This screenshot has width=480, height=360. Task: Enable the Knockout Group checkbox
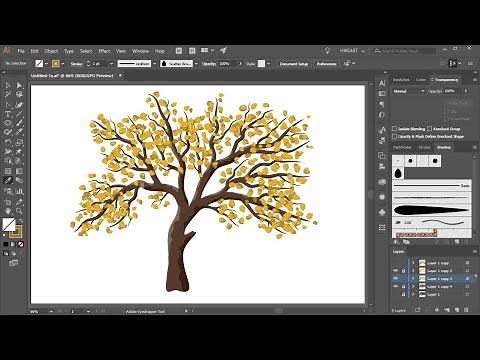[430, 129]
